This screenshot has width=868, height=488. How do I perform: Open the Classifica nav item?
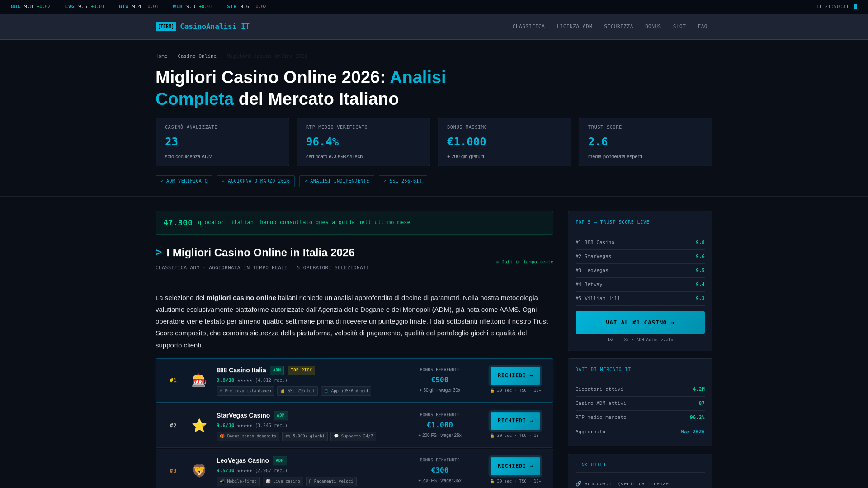click(528, 27)
